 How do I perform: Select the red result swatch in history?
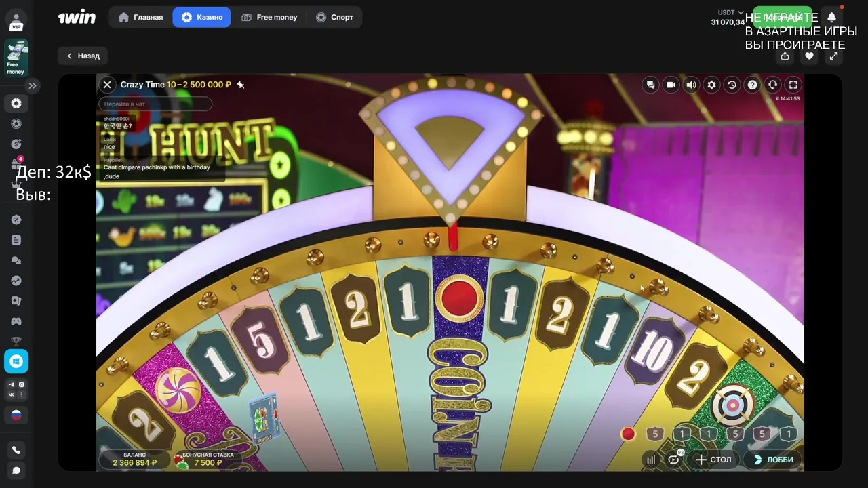click(629, 434)
